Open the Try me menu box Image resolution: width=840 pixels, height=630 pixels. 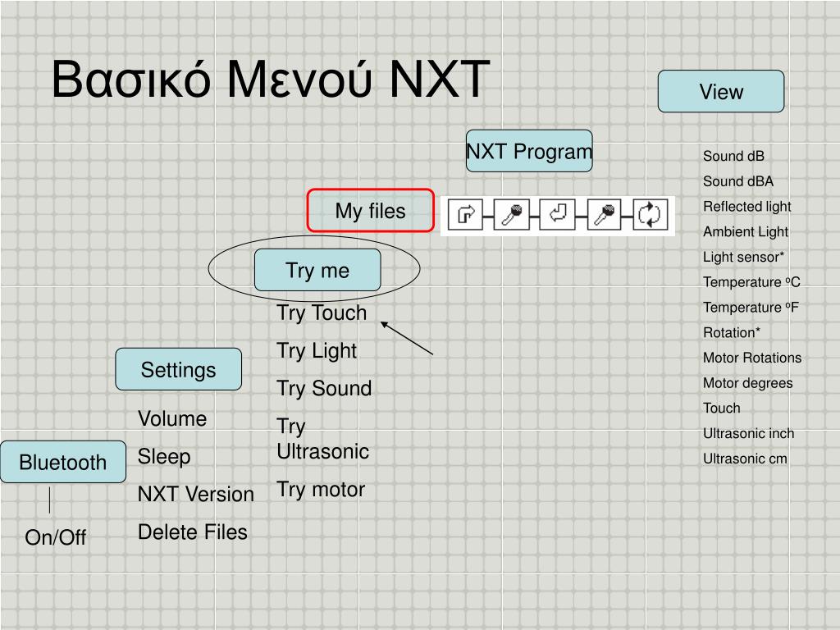(317, 270)
